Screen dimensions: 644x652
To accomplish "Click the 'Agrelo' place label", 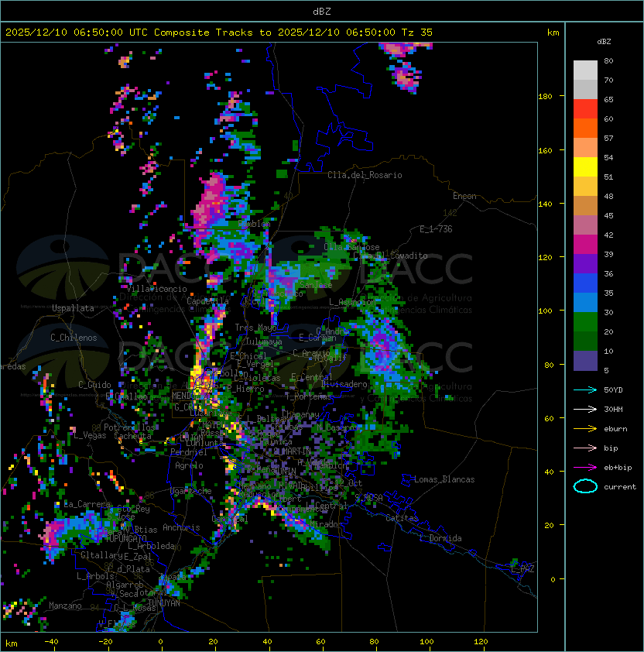I will point(189,465).
